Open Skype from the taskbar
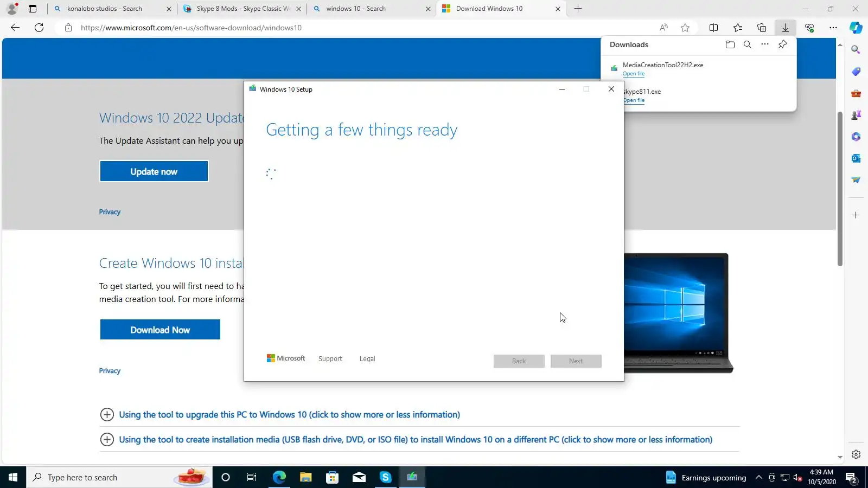Screen dimensions: 868x488 386,478
